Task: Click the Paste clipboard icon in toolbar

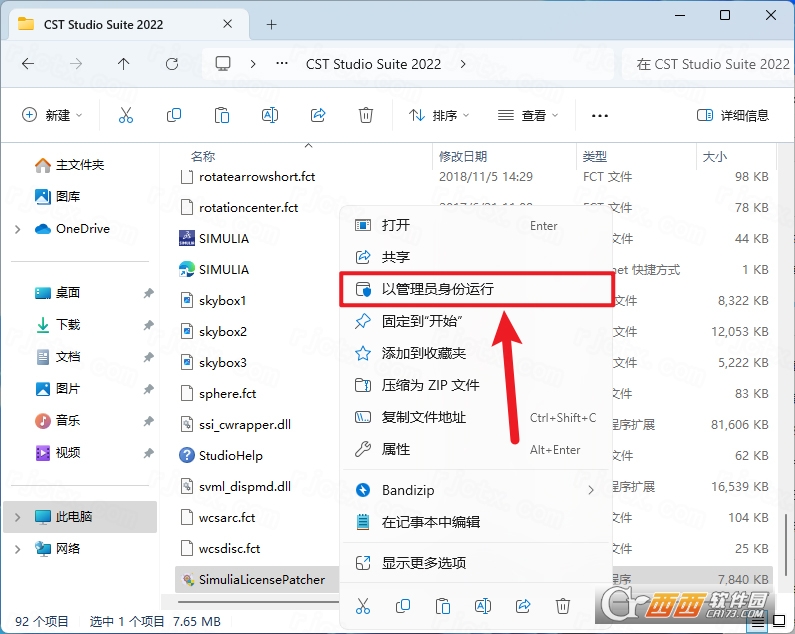Action: pyautogui.click(x=222, y=116)
